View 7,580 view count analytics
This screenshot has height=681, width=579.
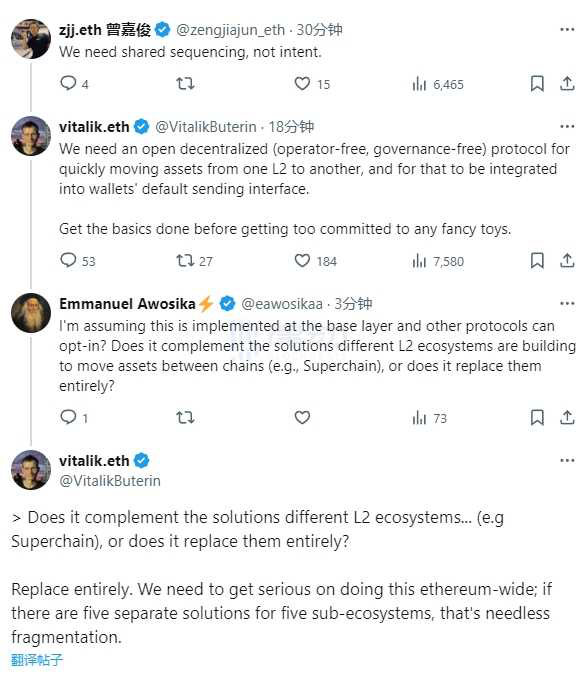(438, 261)
